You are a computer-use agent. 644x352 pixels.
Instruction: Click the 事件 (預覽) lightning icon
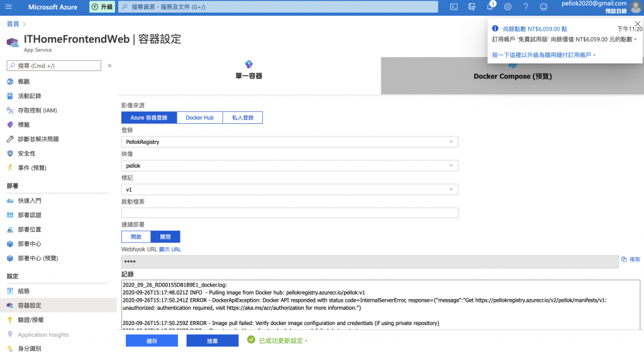pyautogui.click(x=10, y=168)
